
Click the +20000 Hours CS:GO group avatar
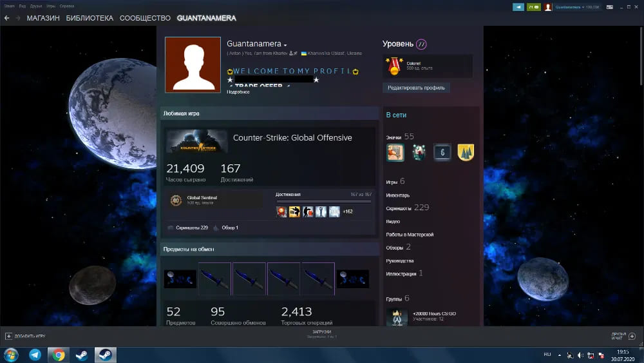point(397,317)
